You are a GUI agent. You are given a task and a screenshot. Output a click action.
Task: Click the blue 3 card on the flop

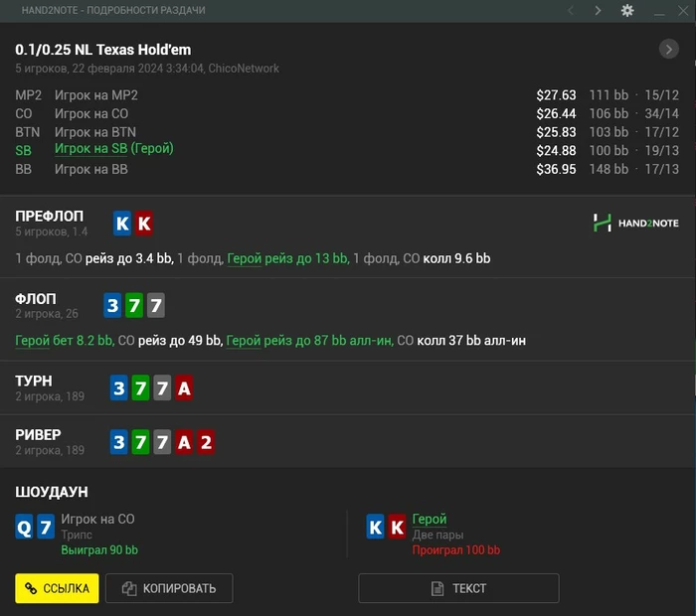coord(112,305)
